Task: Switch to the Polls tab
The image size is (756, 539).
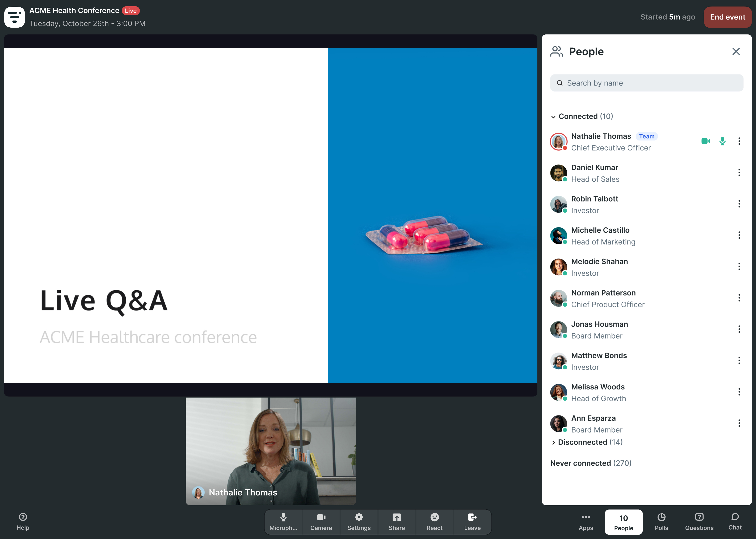Action: point(661,522)
